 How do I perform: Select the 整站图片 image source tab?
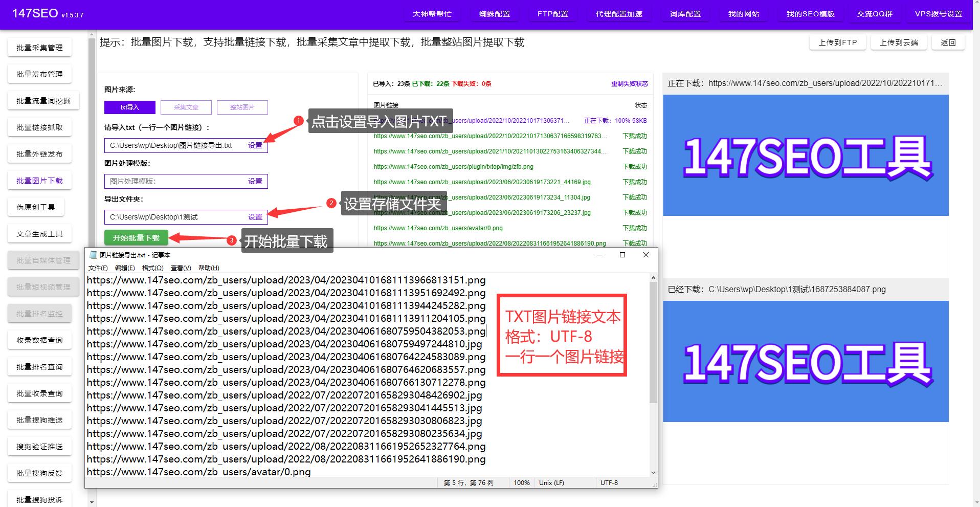[242, 107]
